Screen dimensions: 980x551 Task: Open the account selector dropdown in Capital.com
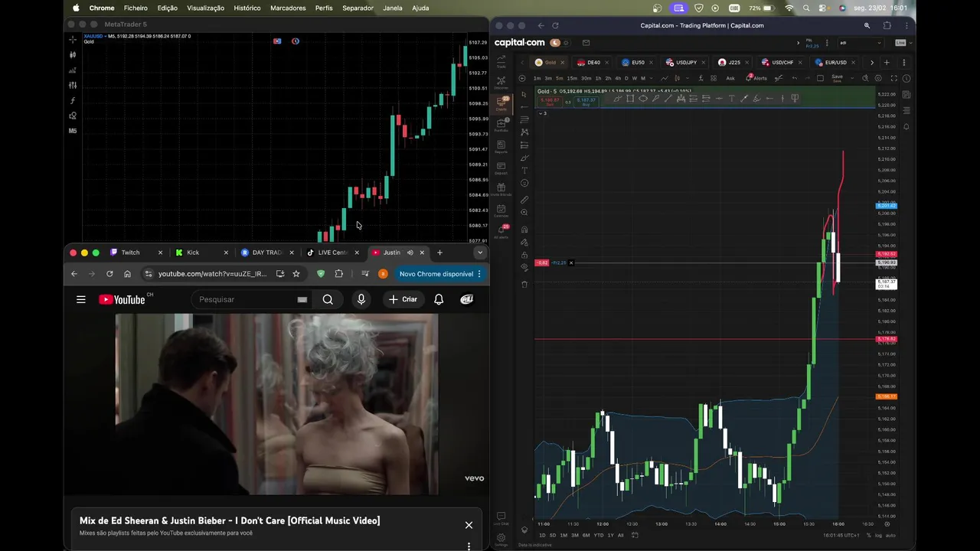click(861, 43)
